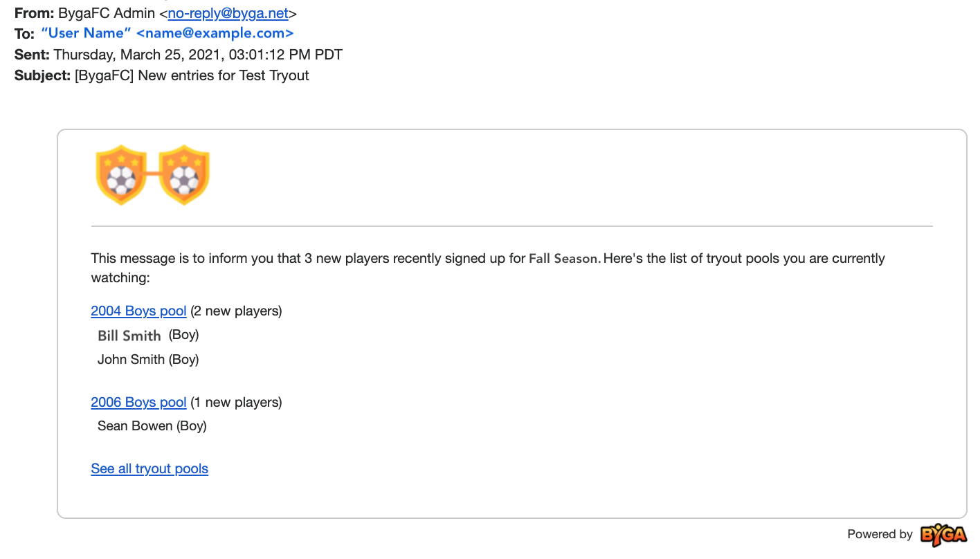Click the John Smith player entry
Screen dimensions: 980x559
(148, 360)
